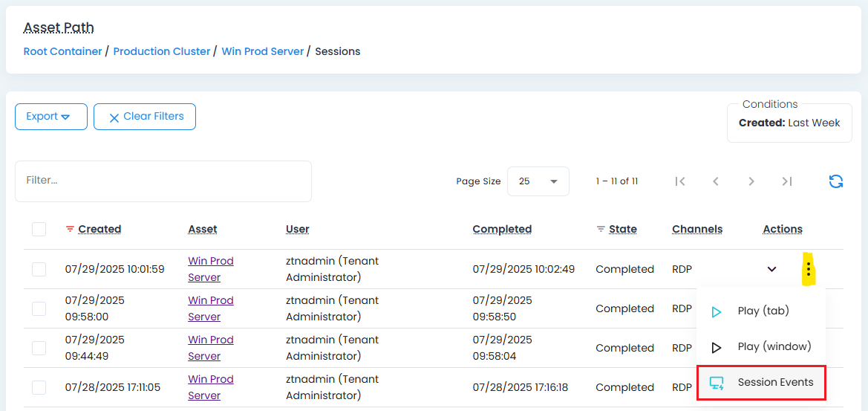Click the Clear Filters button
Screen dimensions: 868x411
coord(145,117)
